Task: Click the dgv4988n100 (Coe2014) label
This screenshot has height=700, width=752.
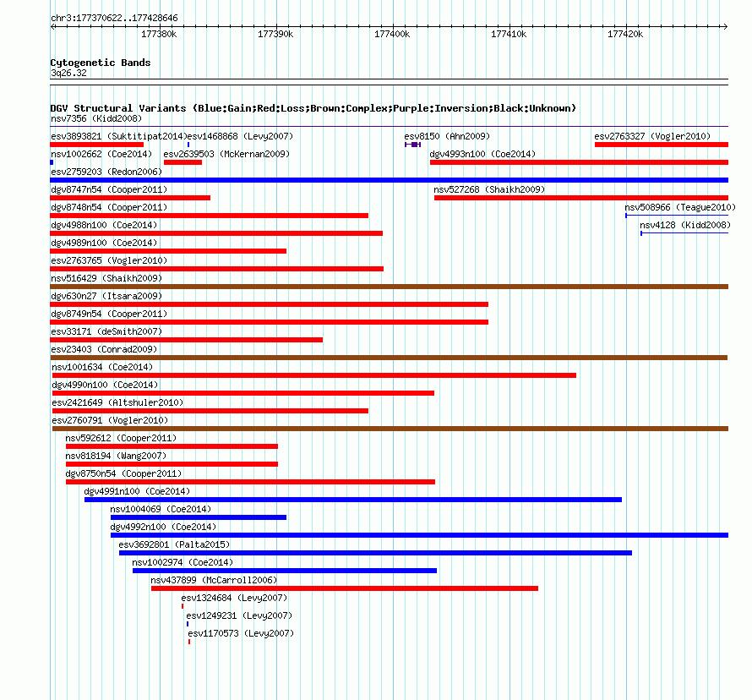Action: 104,225
